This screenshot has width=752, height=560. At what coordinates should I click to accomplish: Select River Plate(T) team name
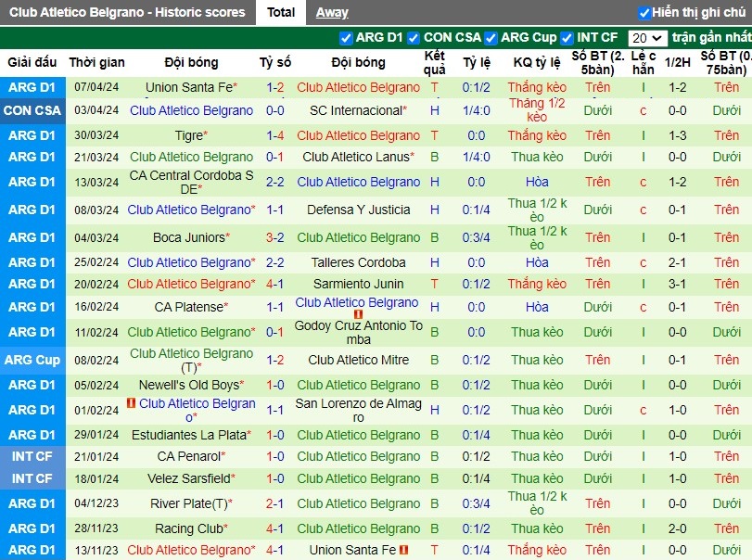click(x=191, y=503)
